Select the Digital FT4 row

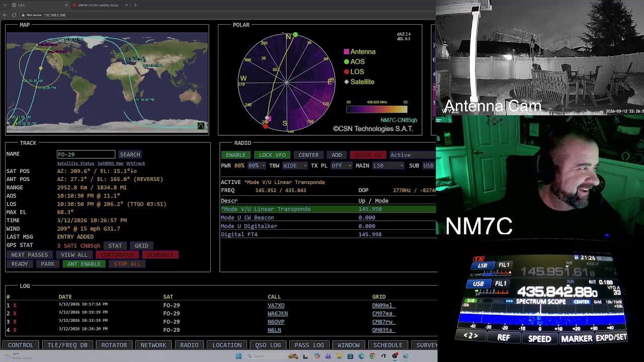click(329, 234)
